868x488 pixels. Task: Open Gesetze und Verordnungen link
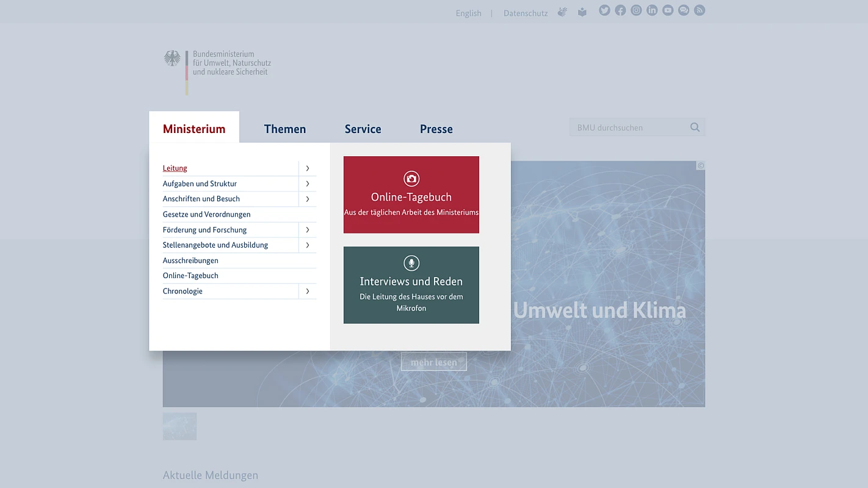[206, 215]
